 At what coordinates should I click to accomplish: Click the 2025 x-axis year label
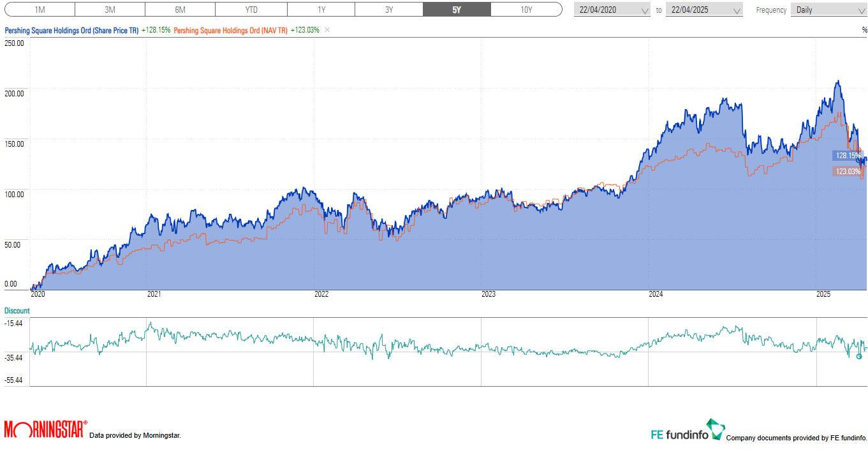coord(823,294)
